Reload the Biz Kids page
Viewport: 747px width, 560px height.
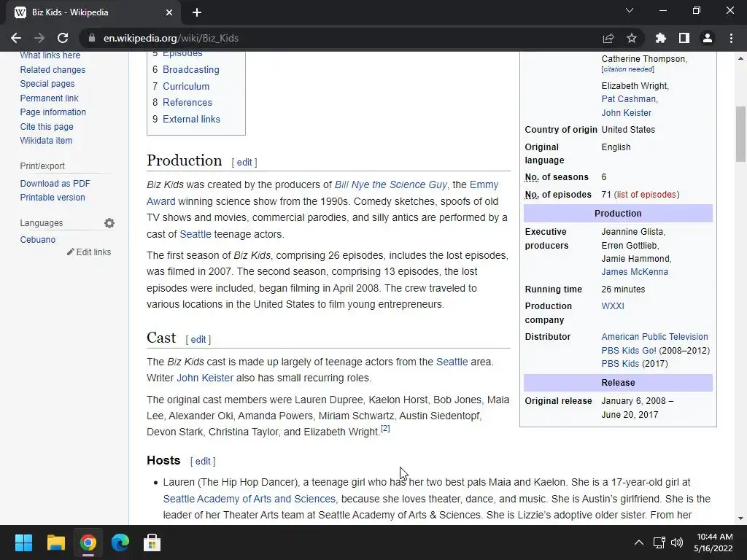(x=63, y=38)
